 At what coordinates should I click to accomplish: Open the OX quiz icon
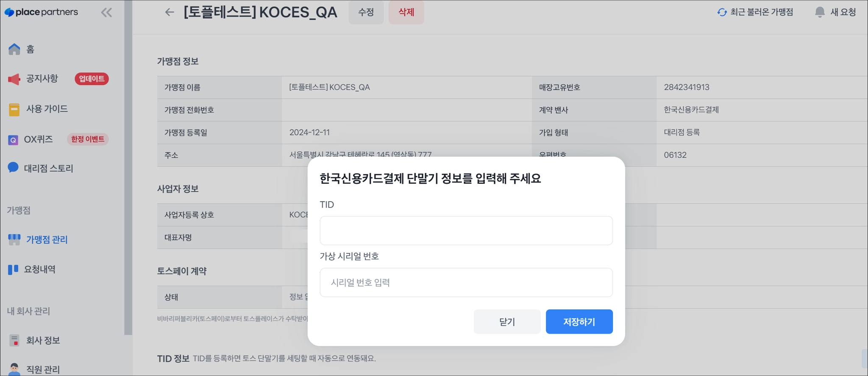[14, 140]
